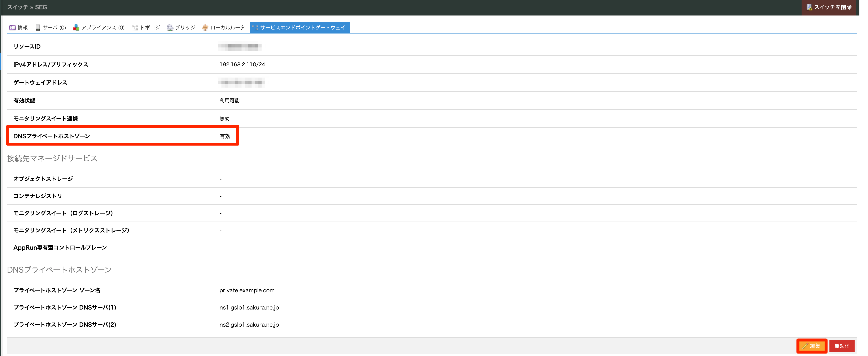
Task: Click the トポロジ network diagram icon
Action: pos(135,28)
